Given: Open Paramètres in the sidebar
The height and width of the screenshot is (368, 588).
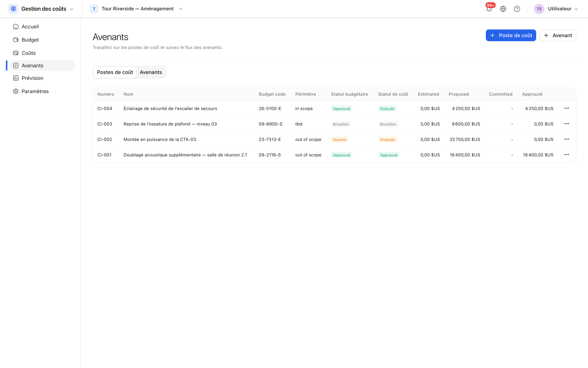Looking at the screenshot, I should (x=42, y=91).
